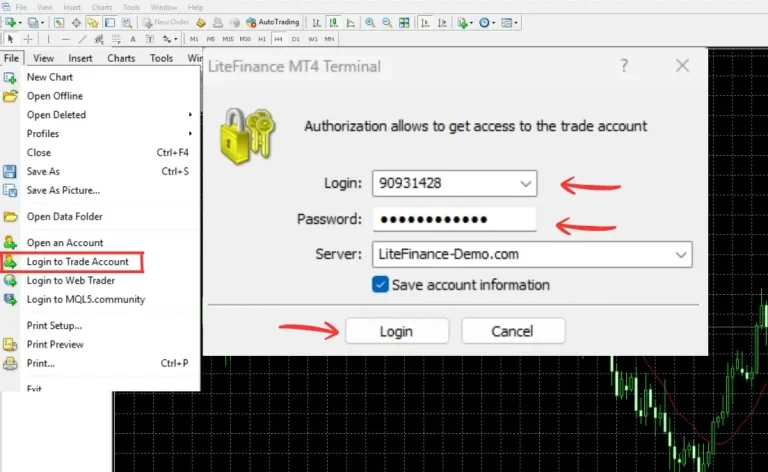
Task: Select the Text 'A' drawing tool
Action: pos(133,39)
